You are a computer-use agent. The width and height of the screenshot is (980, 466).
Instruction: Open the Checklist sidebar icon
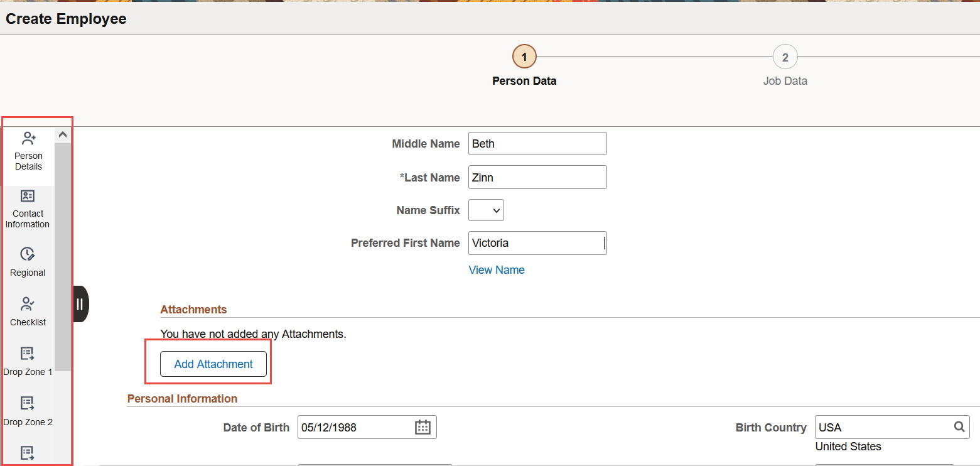[x=28, y=305]
